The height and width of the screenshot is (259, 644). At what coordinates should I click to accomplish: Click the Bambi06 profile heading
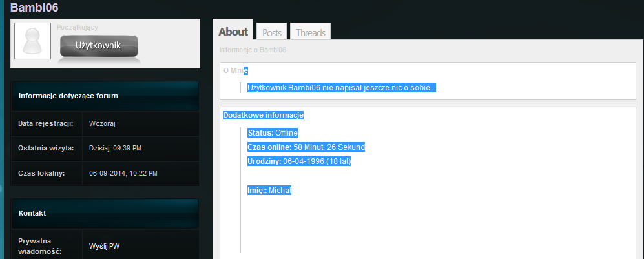tap(34, 7)
